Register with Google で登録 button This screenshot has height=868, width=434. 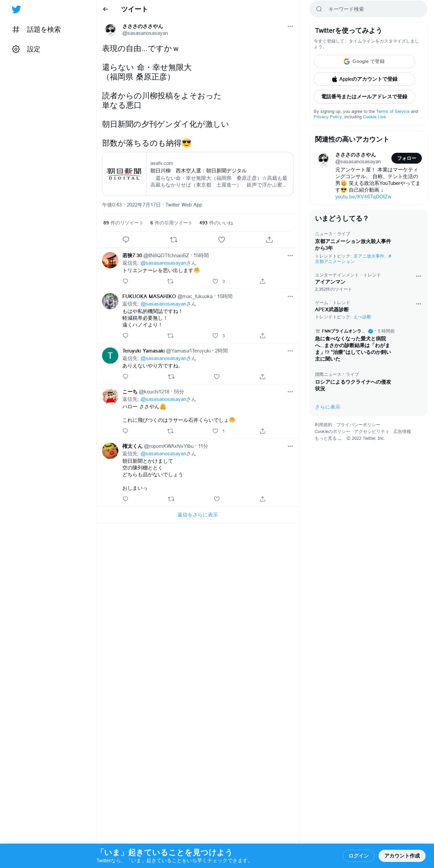point(364,62)
